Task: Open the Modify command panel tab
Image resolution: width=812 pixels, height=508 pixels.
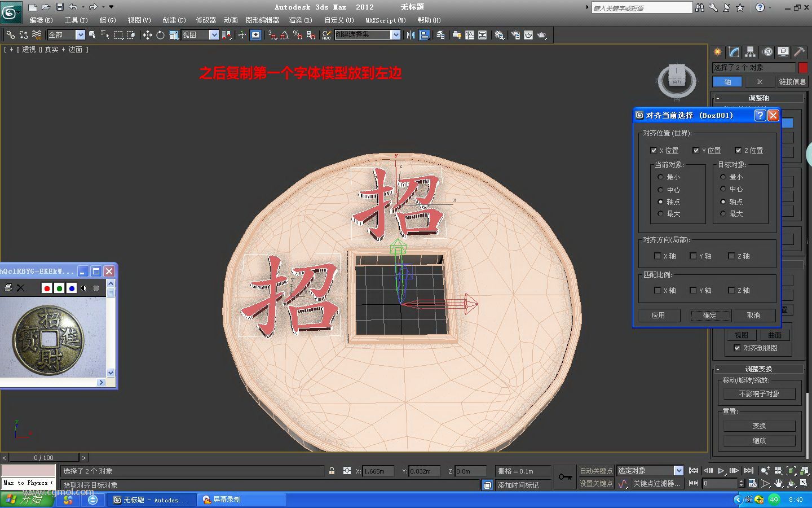Action: (x=734, y=52)
